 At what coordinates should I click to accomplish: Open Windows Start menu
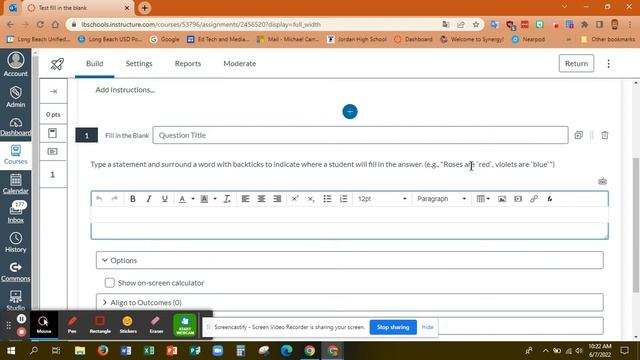(x=11, y=351)
